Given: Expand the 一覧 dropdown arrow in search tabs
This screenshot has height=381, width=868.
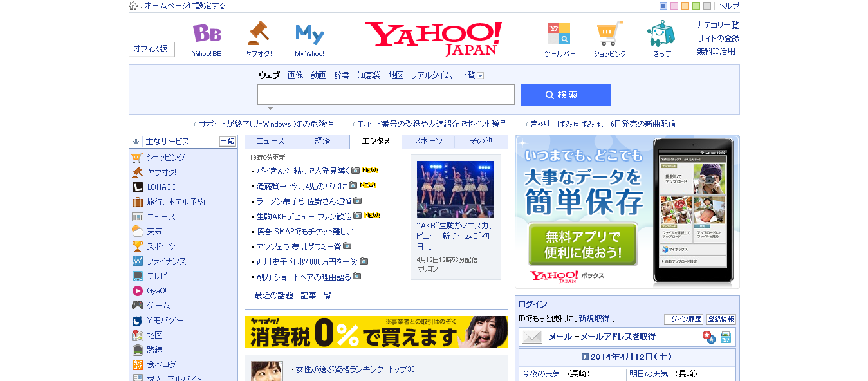Looking at the screenshot, I should (x=480, y=76).
